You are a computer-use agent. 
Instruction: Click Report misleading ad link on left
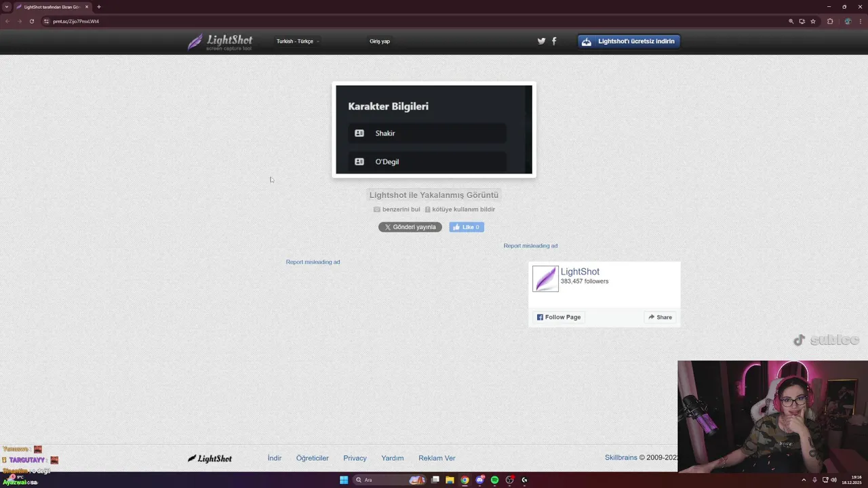coord(313,262)
